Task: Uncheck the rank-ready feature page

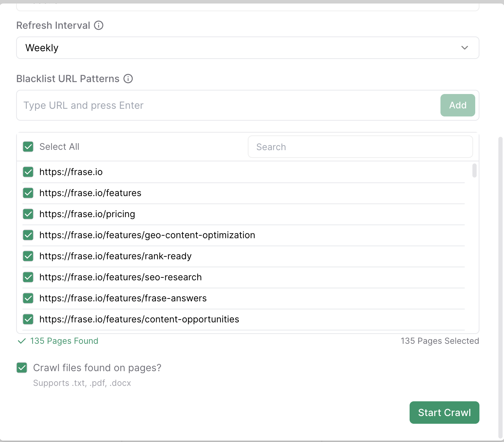Action: click(28, 256)
